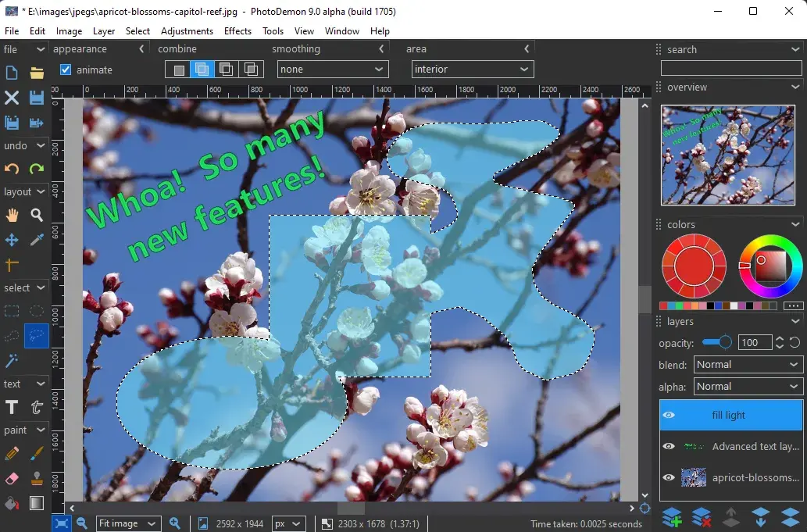Click the redo arrow button
This screenshot has width=807, height=532.
(x=36, y=170)
